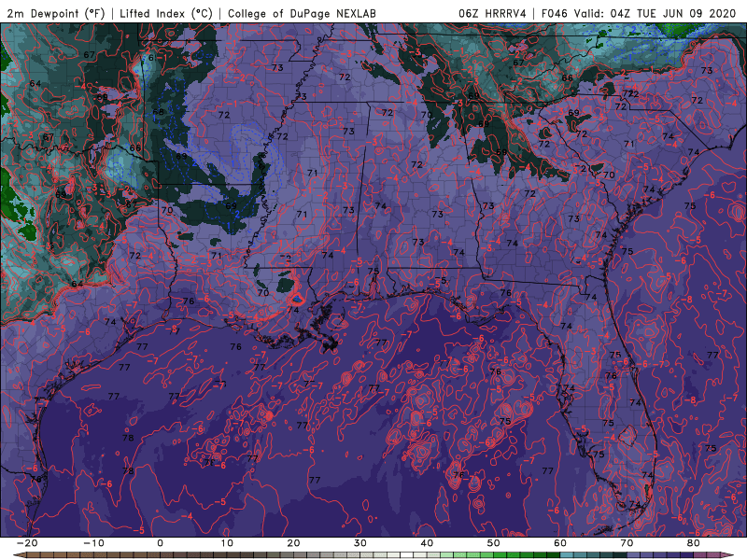Click the 10 label on the color scale
747x560 pixels.
[227, 543]
